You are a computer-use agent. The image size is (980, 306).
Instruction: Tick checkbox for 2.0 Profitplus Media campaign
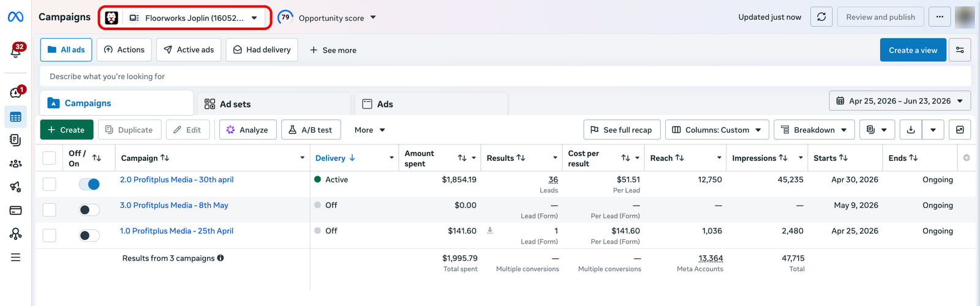[50, 184]
